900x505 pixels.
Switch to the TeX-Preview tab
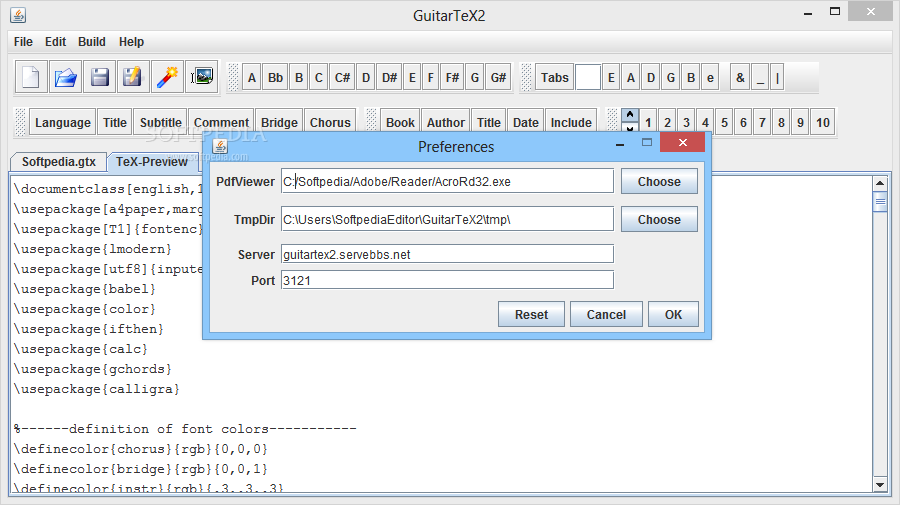pyautogui.click(x=152, y=162)
